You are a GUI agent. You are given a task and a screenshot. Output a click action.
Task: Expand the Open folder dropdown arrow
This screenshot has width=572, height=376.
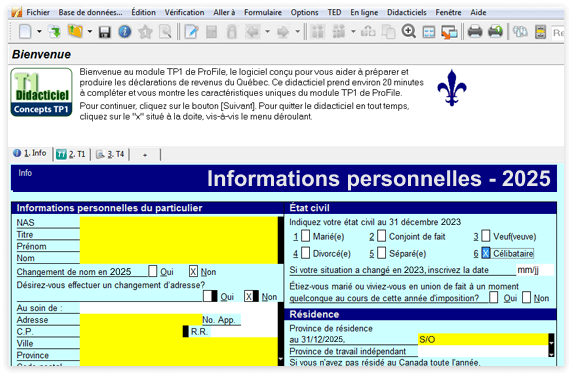(89, 32)
